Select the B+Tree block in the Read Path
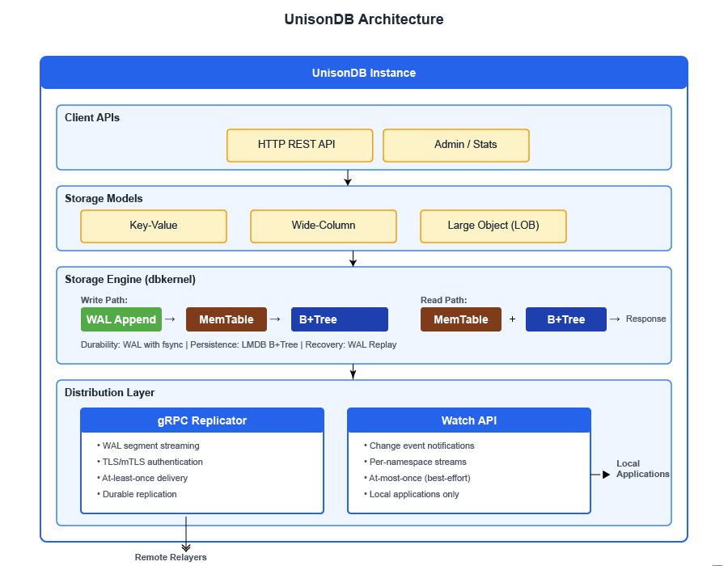The image size is (728, 566). pyautogui.click(x=565, y=319)
